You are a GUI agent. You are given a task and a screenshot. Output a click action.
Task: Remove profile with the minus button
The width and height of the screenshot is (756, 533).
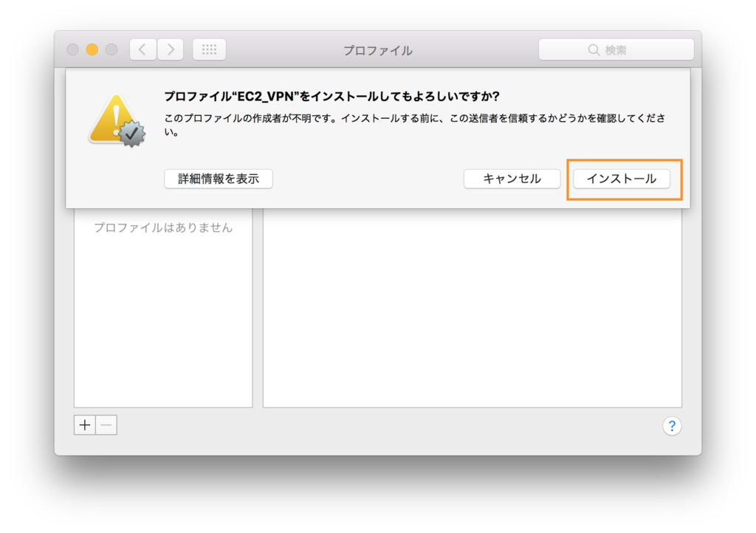pos(106,425)
